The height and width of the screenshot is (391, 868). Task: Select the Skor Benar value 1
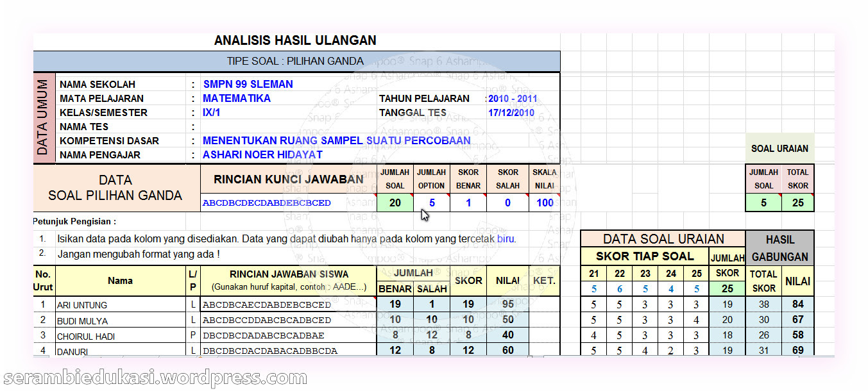pyautogui.click(x=468, y=203)
